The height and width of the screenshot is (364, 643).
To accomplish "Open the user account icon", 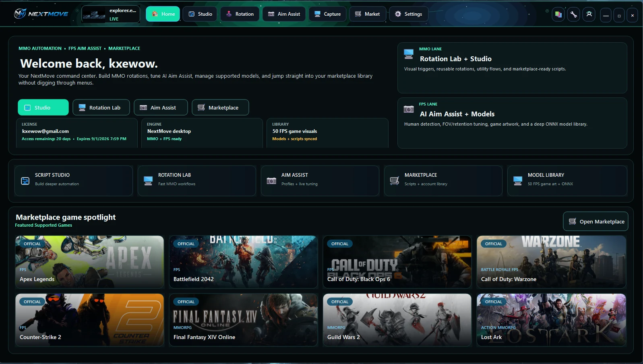I will 589,14.
